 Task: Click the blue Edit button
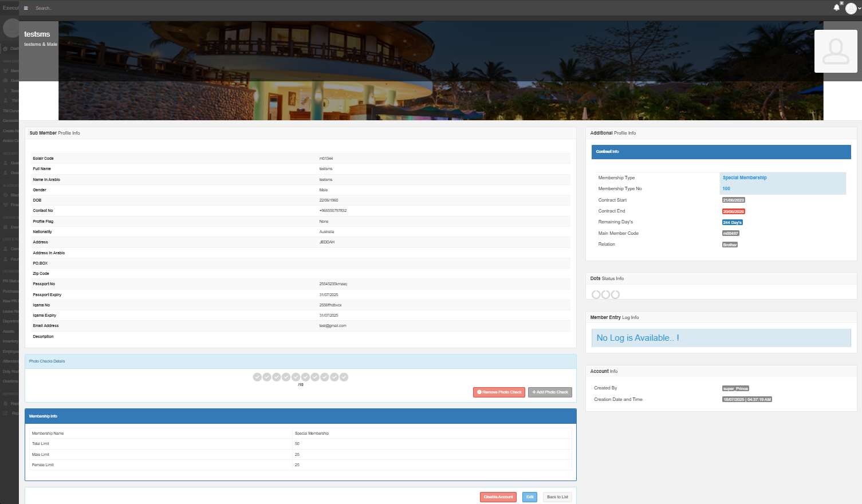coord(530,497)
